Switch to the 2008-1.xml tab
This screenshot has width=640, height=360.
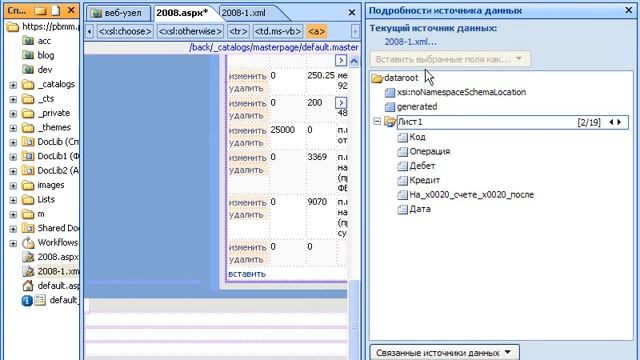(x=245, y=13)
